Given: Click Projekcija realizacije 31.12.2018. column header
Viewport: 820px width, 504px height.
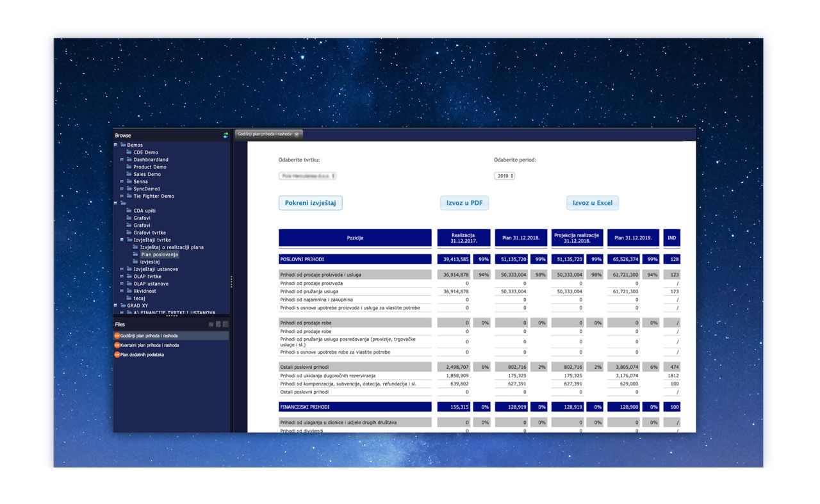Looking at the screenshot, I should tap(577, 238).
